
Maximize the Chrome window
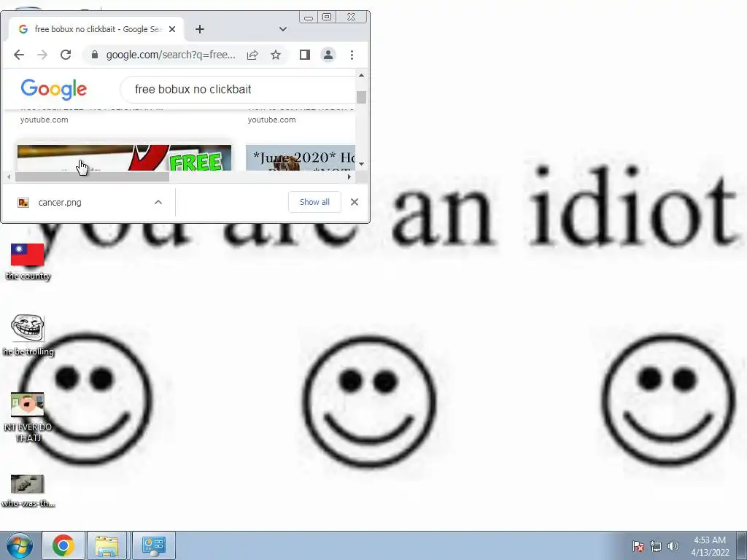pos(327,17)
